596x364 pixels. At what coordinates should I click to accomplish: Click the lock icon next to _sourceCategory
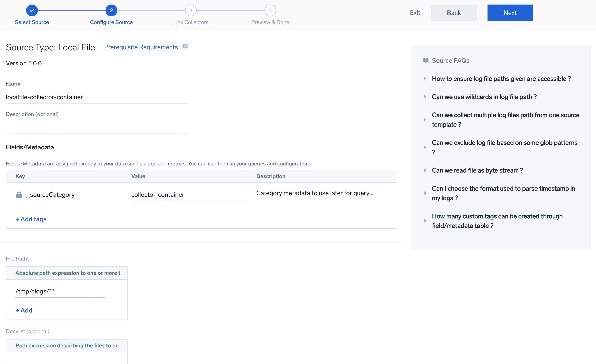point(19,195)
